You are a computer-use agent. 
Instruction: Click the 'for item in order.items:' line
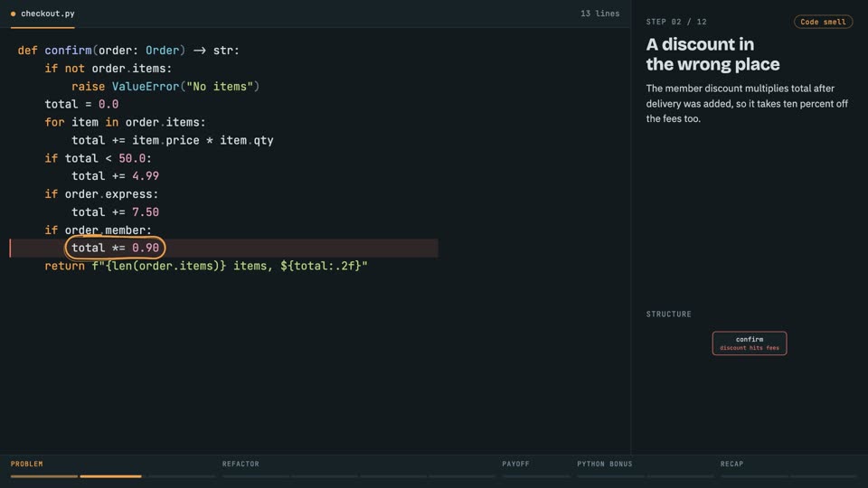[125, 122]
